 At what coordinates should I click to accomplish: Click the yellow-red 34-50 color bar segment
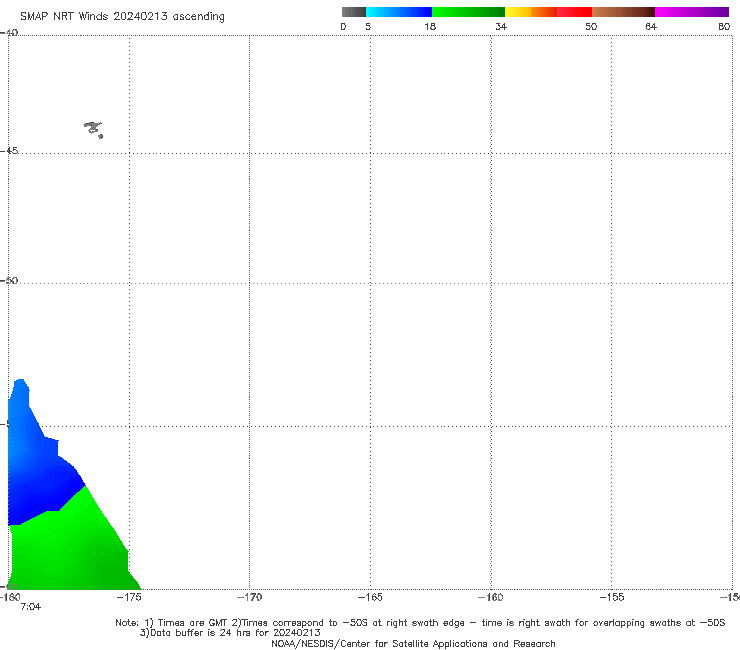tap(548, 12)
